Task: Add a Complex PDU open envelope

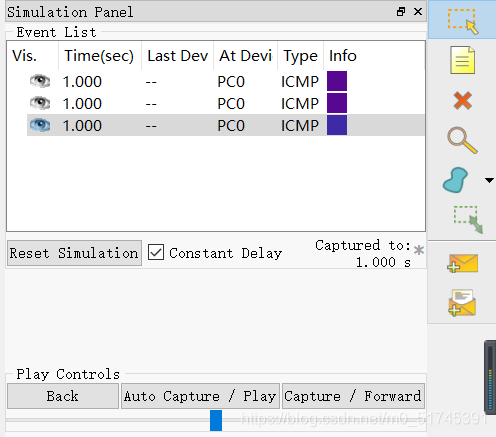Action: coord(462,302)
